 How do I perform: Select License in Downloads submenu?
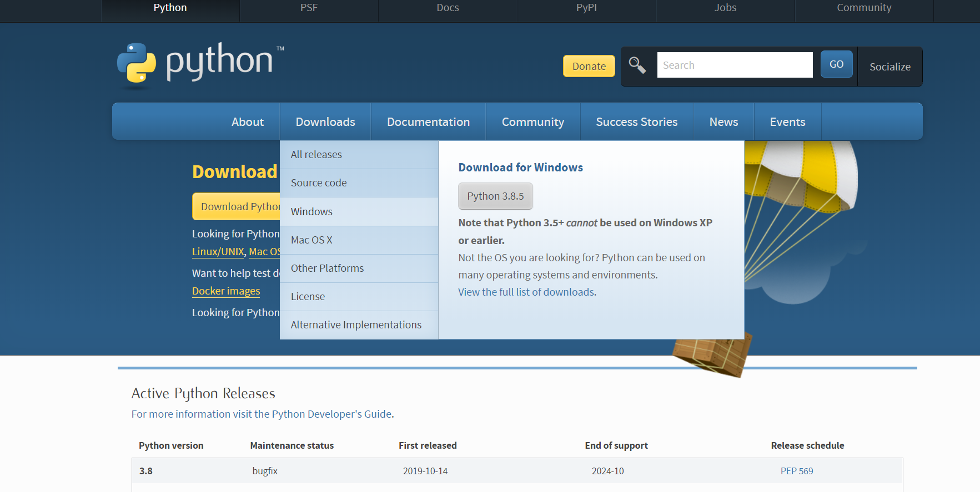click(x=359, y=296)
